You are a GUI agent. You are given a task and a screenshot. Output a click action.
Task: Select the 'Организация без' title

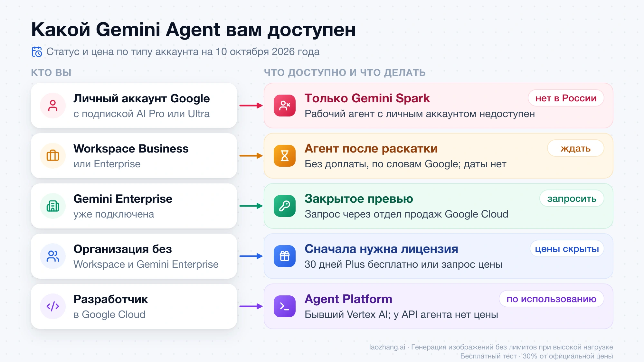point(123,249)
